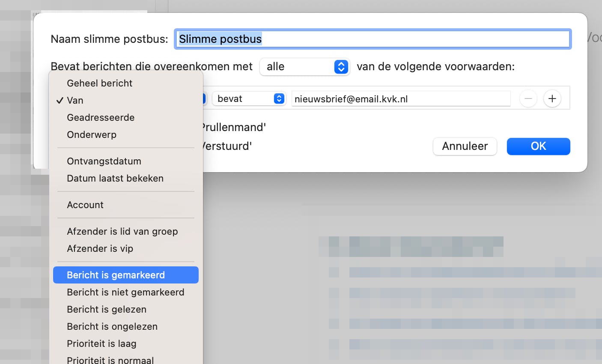Viewport: 602px width, 364px height.
Task: Choose 'Onderwerp' from the open menu
Action: pyautogui.click(x=91, y=134)
